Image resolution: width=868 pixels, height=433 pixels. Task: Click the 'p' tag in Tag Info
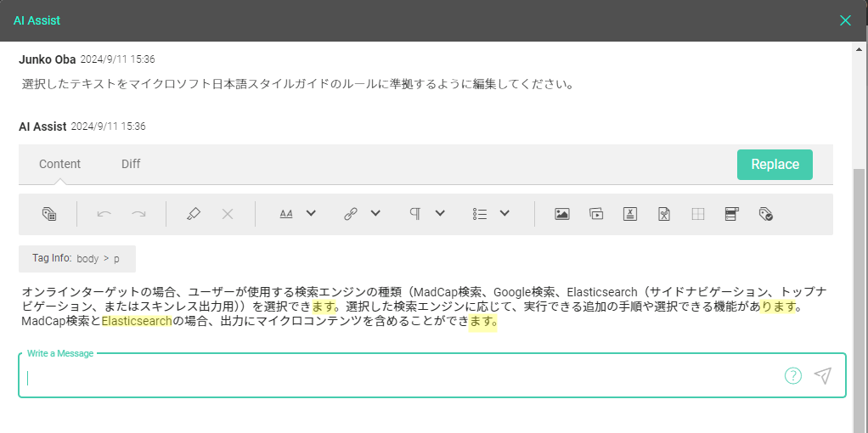[116, 259]
